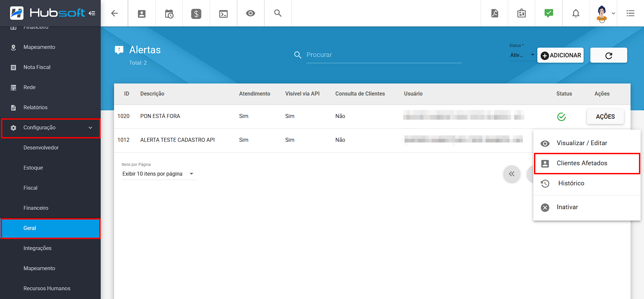Click the eye icon in top toolbar
The image size is (644, 299).
(251, 13)
